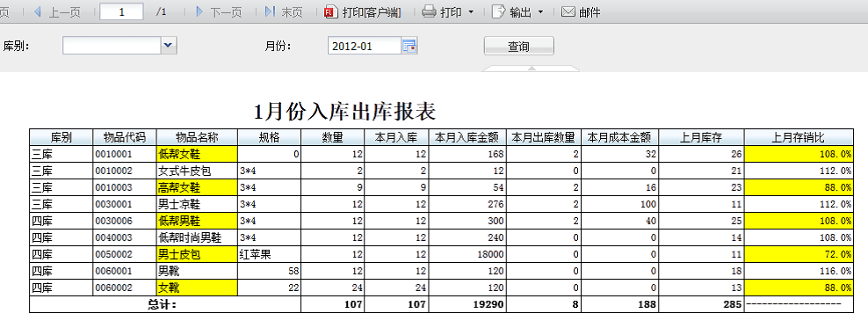868x328 pixels.
Task: Select the highlighted cell 低帮女鞋
Action: 197,154
